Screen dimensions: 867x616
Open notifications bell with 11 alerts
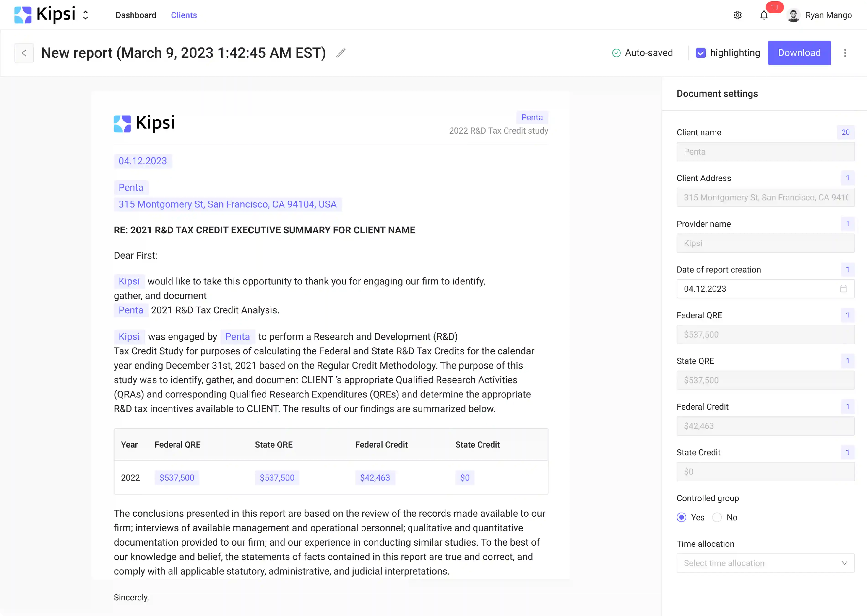[x=764, y=15]
